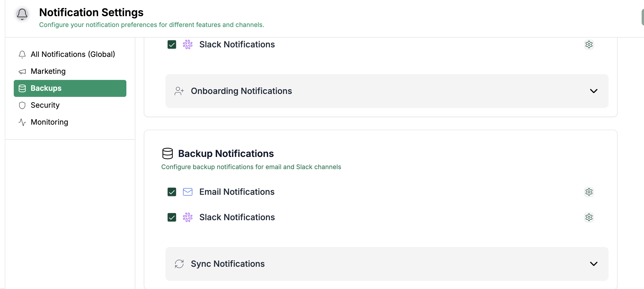Switch to the Marketing section
Image resolution: width=644 pixels, height=289 pixels.
(48, 71)
